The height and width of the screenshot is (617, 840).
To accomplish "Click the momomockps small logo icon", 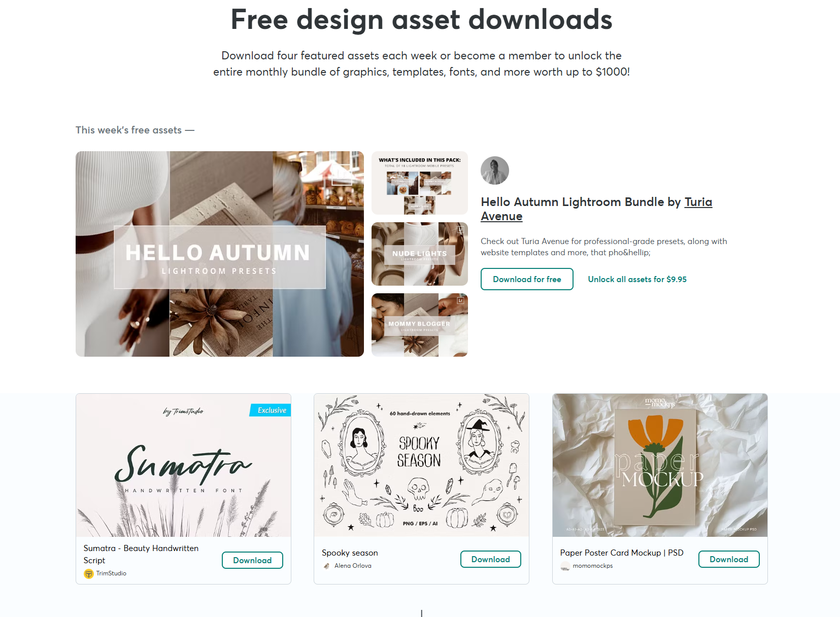I will click(565, 566).
